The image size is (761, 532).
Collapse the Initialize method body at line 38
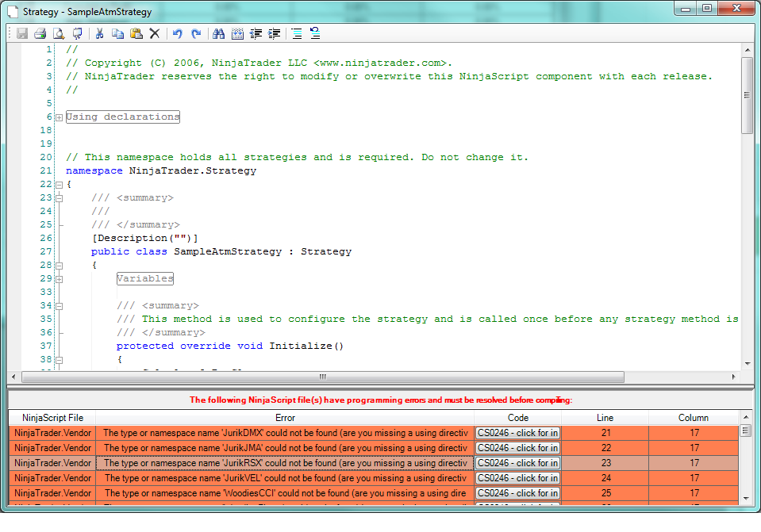tap(60, 360)
